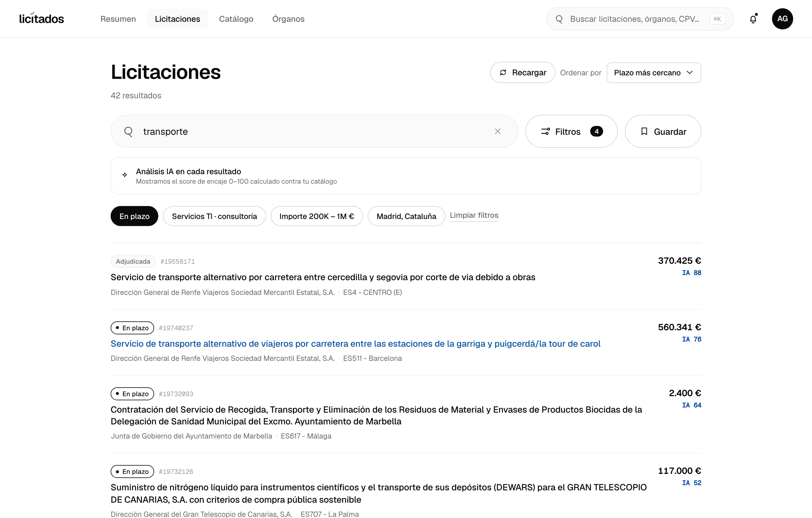Click the sparkle icon in Análisis IA banner

coord(125,175)
